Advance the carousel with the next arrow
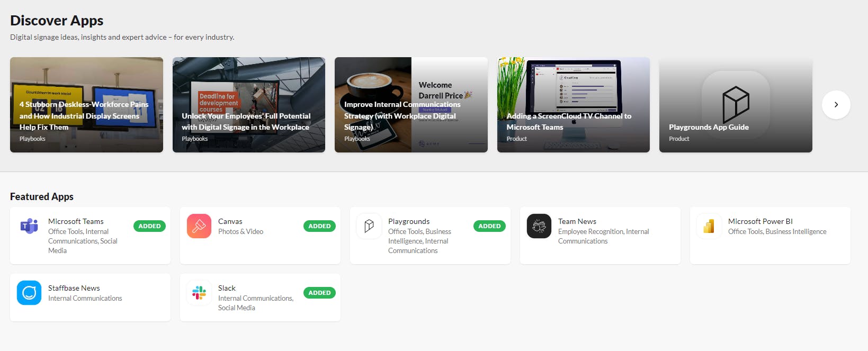Screen dimensions: 868x351 pyautogui.click(x=836, y=105)
